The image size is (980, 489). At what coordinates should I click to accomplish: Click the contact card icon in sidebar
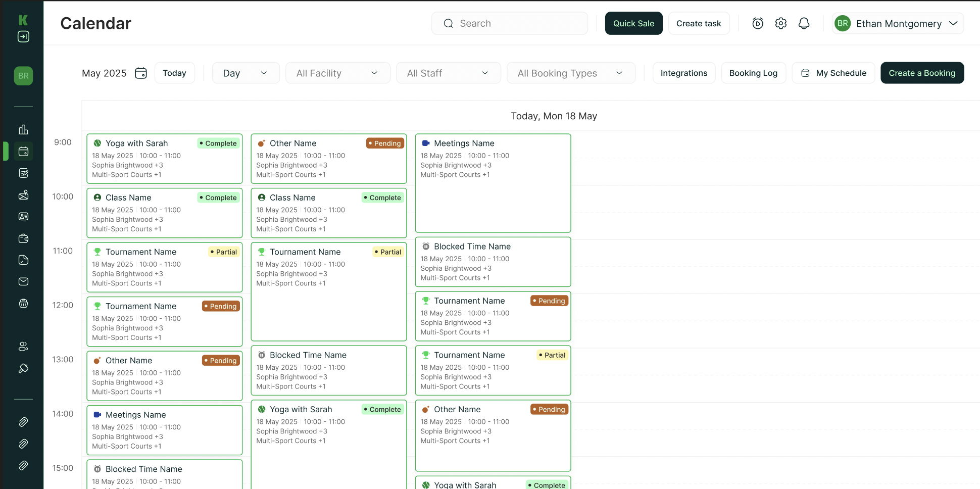tap(23, 216)
